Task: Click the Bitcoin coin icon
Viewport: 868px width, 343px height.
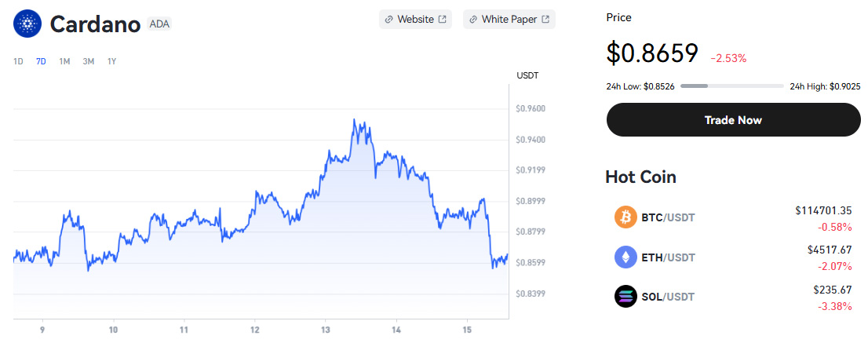Action: (625, 217)
